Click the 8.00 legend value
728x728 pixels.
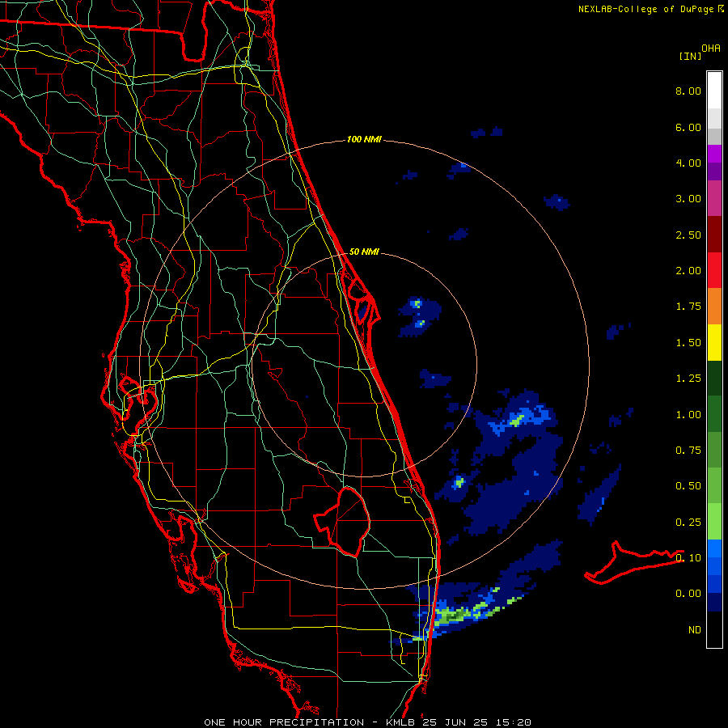coord(688,91)
